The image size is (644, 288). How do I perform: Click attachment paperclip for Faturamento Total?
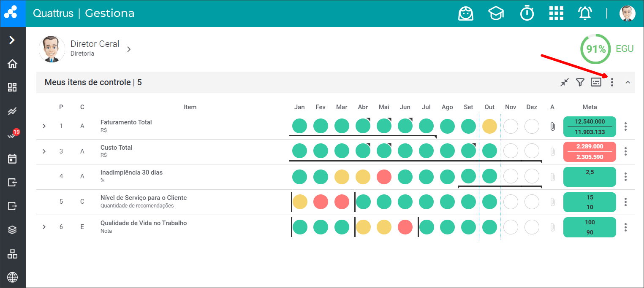coord(552,127)
